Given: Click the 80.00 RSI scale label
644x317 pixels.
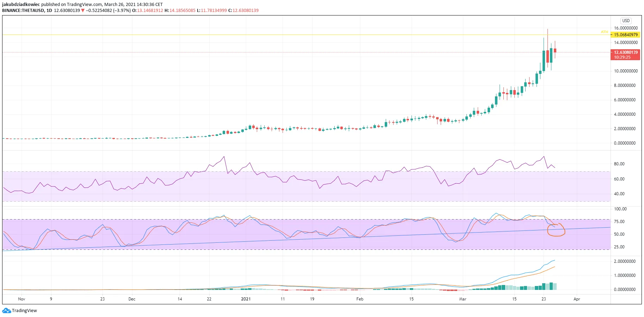Looking at the screenshot, I should click(619, 164).
